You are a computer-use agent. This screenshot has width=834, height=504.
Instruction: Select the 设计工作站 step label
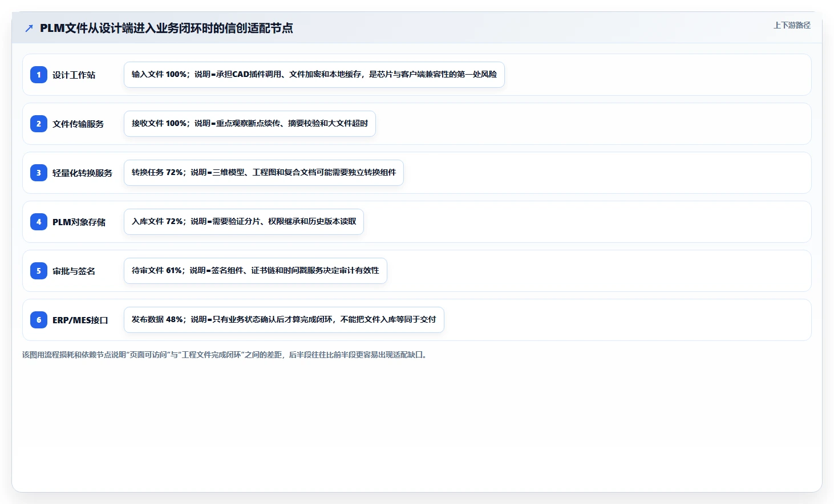click(74, 75)
